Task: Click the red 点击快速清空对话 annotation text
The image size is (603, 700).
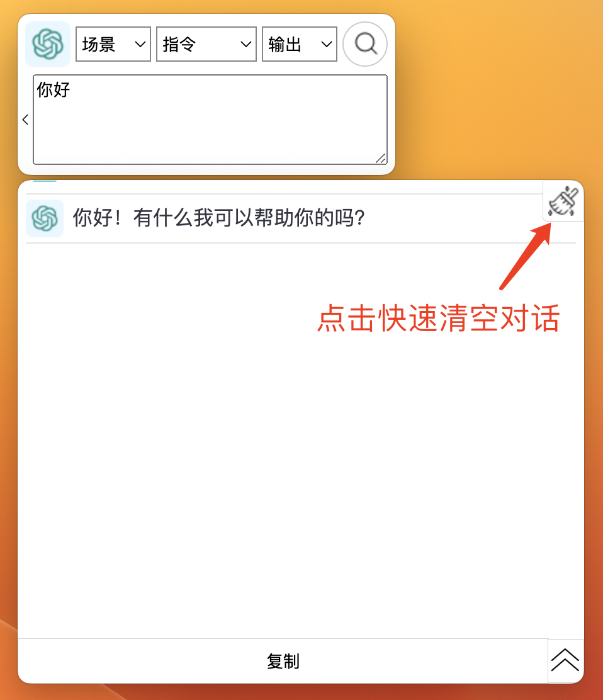Action: pos(439,319)
